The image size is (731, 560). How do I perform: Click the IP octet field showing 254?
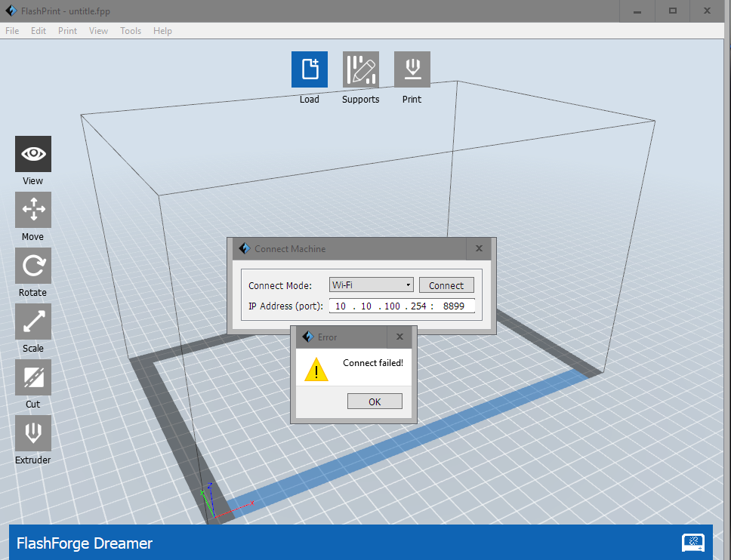[418, 306]
